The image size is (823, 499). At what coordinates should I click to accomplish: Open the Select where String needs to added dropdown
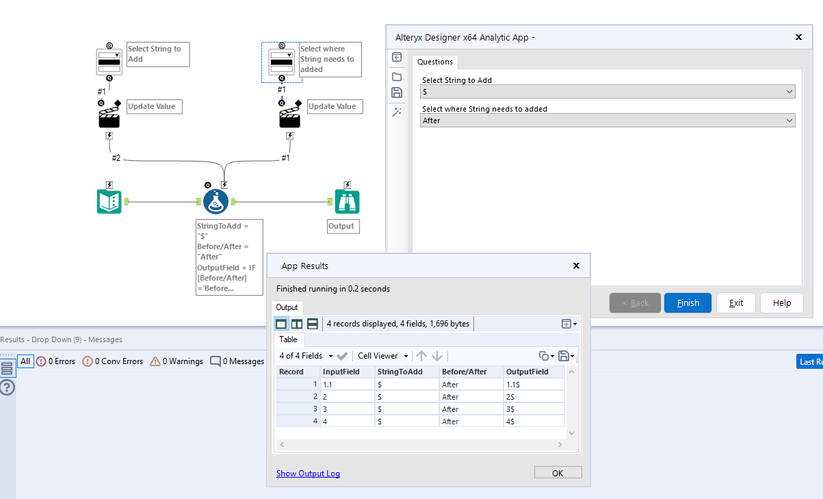click(607, 121)
